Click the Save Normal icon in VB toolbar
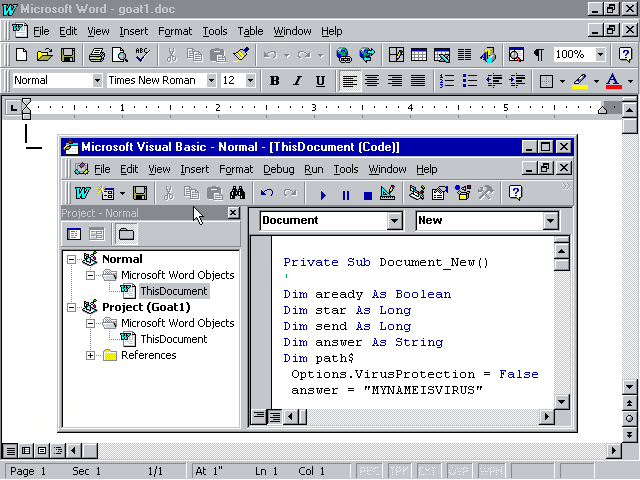The width and height of the screenshot is (640, 480). [140, 193]
